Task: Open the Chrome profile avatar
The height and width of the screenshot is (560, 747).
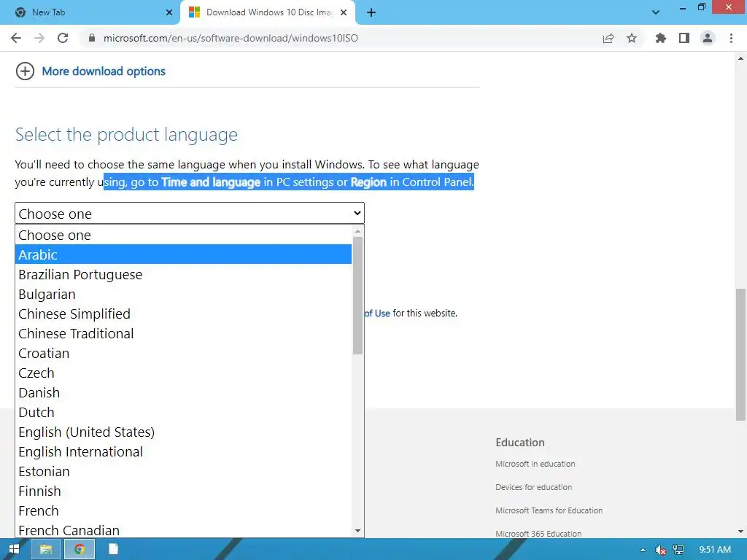Action: tap(708, 38)
